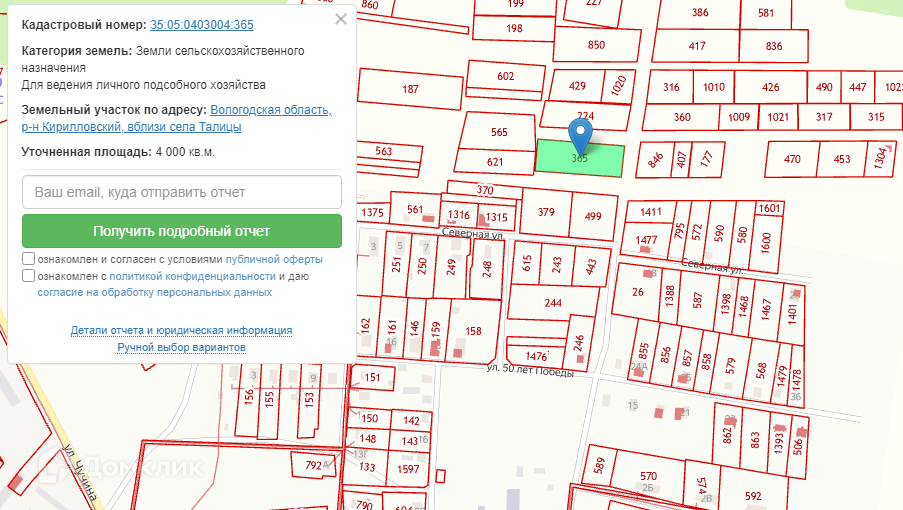Check the политикой конфиденциальности consent checkbox

tap(28, 276)
